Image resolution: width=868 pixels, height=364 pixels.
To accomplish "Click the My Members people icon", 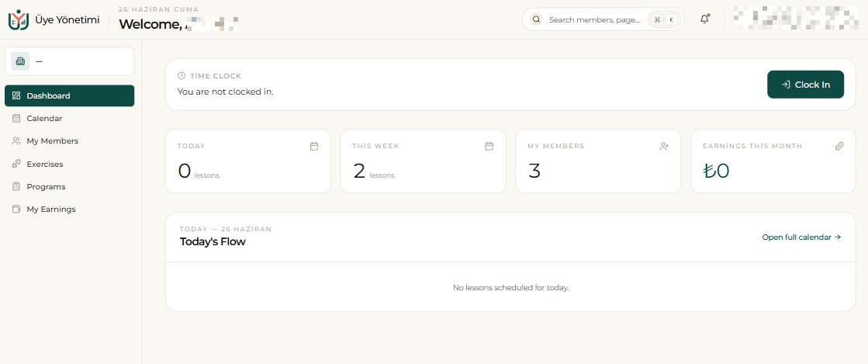I will tap(16, 140).
